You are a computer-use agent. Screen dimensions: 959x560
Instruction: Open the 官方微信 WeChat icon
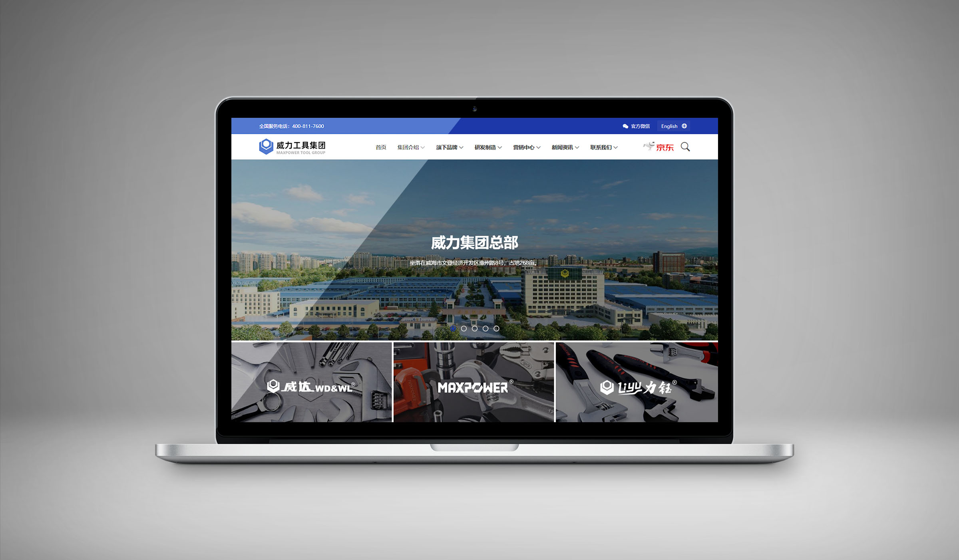click(x=624, y=126)
